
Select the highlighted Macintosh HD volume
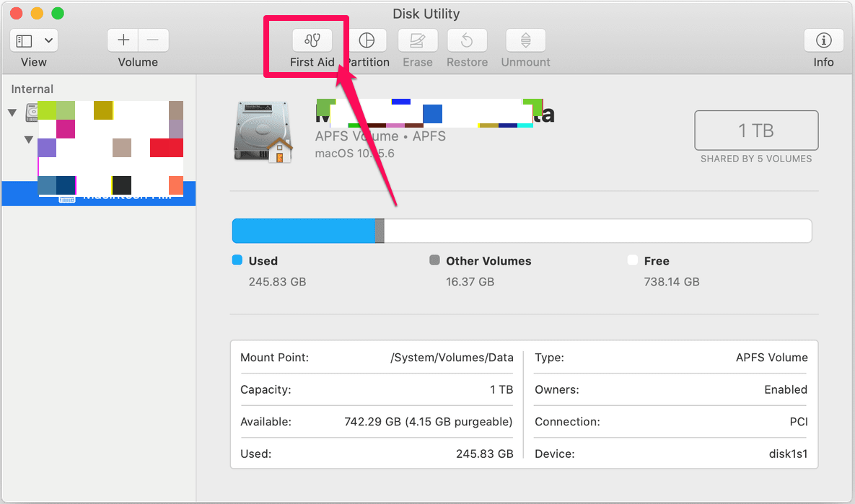click(97, 193)
